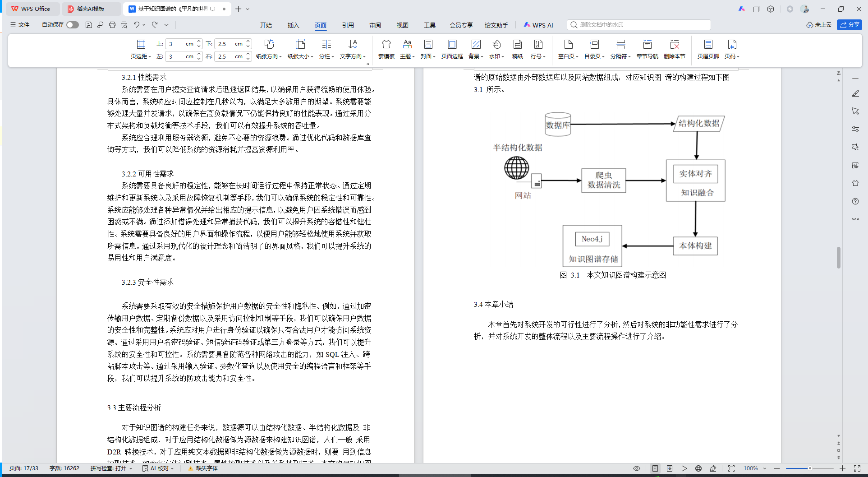The image size is (868, 477).
Task: Insert a 分隔符 break
Action: click(620, 49)
